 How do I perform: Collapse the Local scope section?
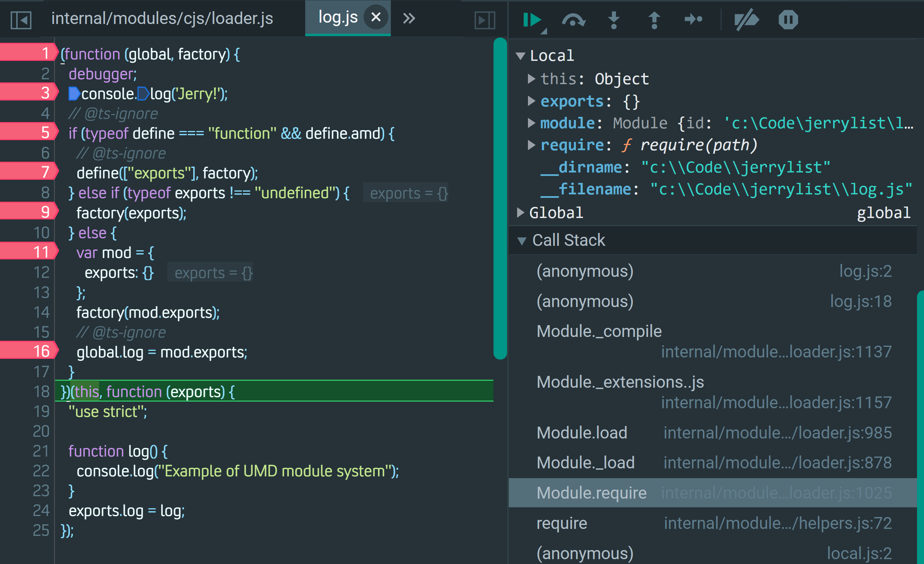[521, 56]
